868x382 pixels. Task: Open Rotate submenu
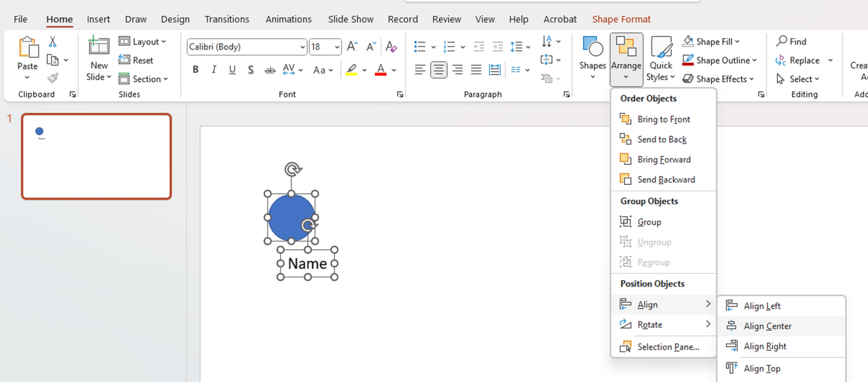coord(663,324)
